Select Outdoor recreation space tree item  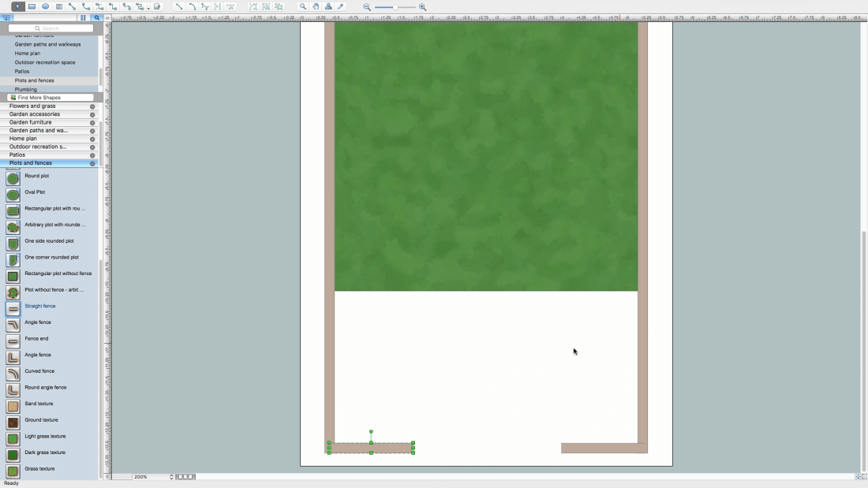45,62
